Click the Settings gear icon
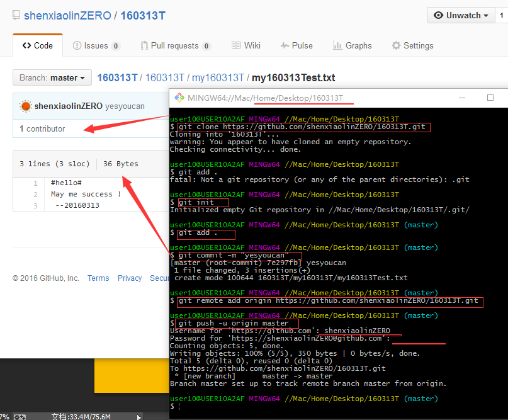 click(396, 46)
